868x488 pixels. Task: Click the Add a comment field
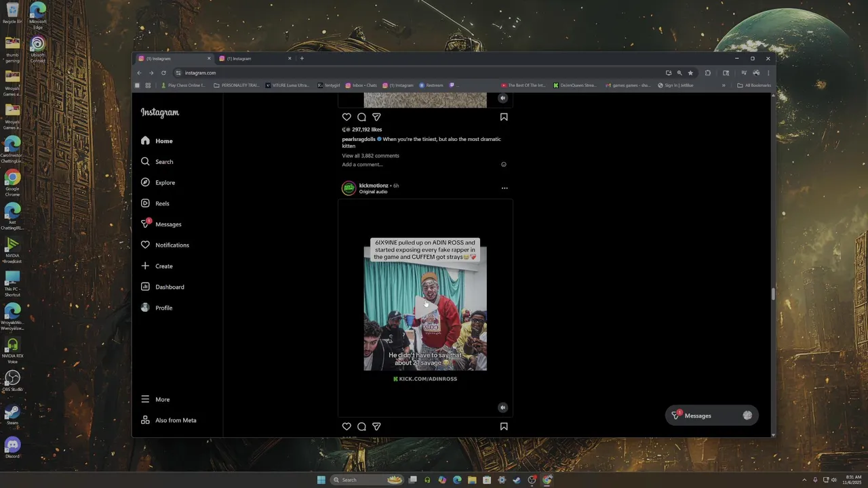tap(362, 165)
